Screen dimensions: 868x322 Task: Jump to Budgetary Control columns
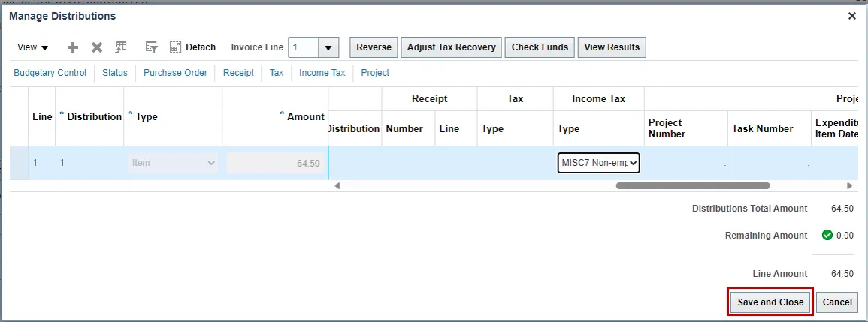[50, 73]
